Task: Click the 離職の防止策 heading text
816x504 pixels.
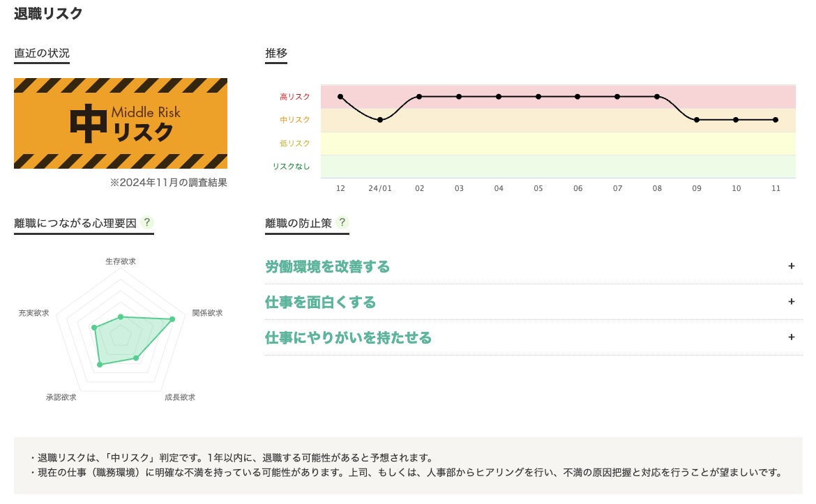Action: [299, 223]
